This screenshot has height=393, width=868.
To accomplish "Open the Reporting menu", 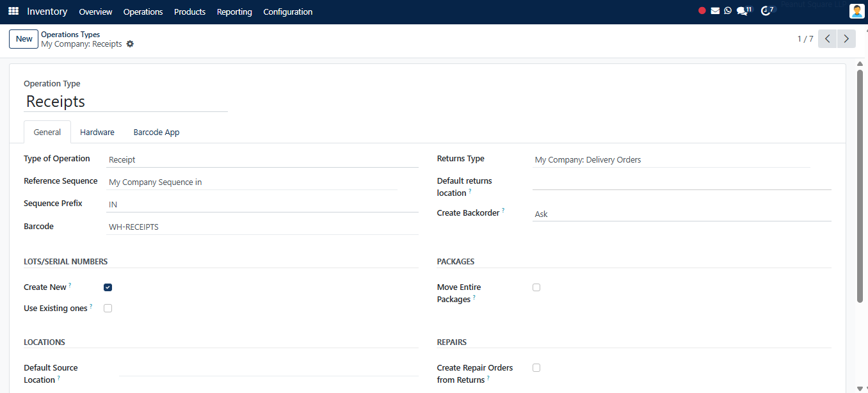I will [x=234, y=12].
